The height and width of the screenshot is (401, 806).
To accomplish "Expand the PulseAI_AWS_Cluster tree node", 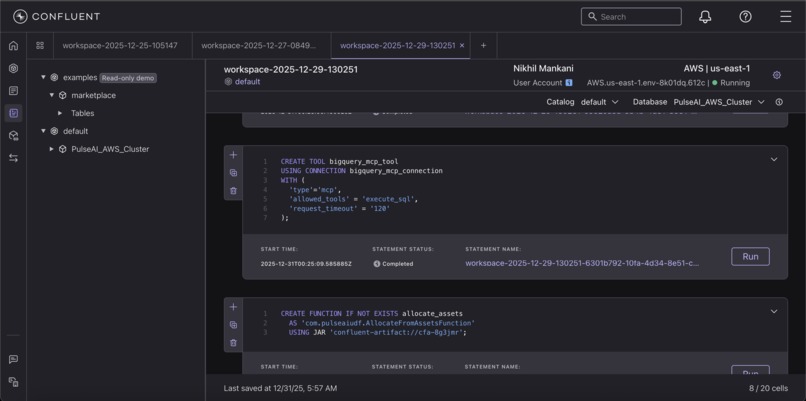I will coord(51,149).
